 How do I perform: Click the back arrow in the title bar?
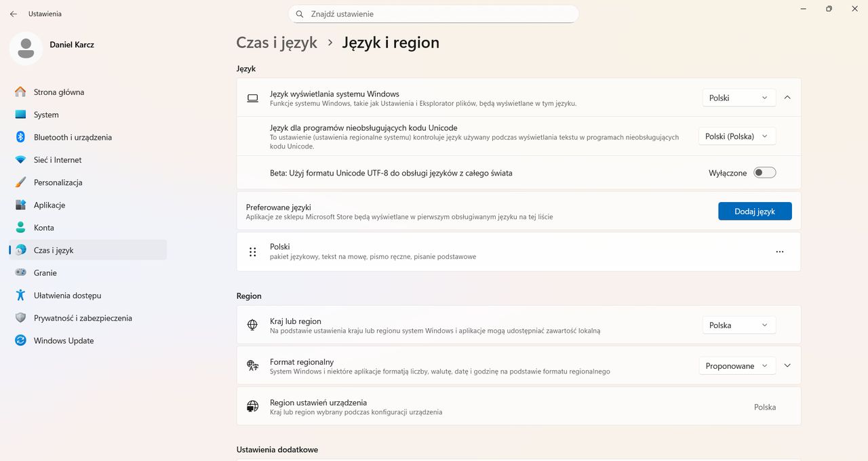pos(13,14)
